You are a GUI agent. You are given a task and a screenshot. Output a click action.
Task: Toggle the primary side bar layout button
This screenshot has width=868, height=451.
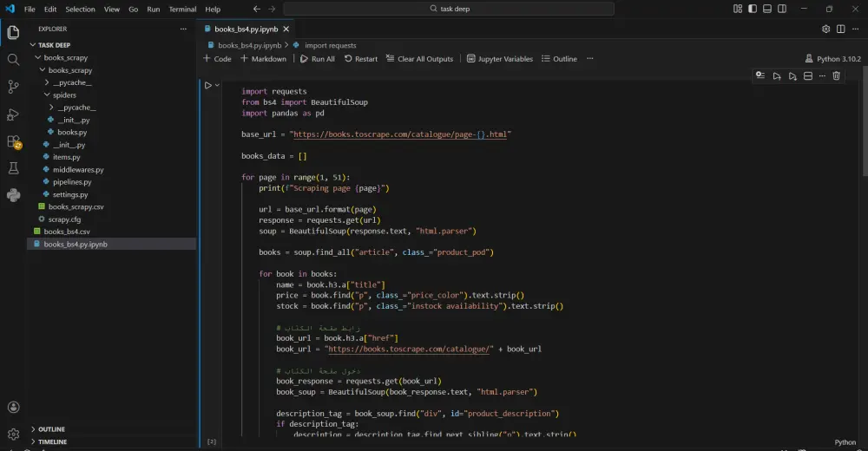coord(752,9)
